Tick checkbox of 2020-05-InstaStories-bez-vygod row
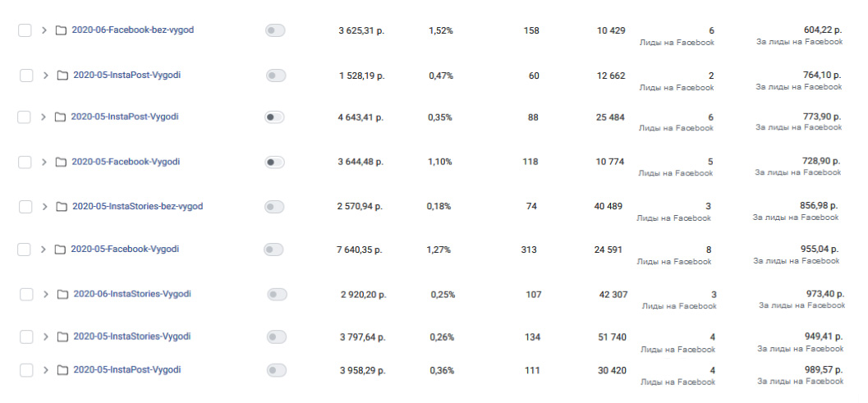 (25, 207)
